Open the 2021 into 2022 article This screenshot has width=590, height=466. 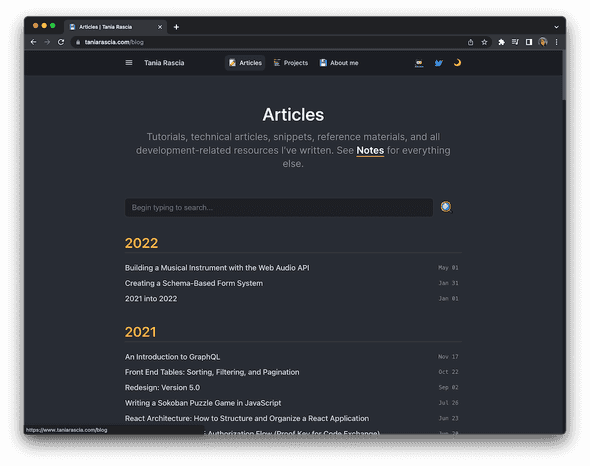[x=151, y=298]
